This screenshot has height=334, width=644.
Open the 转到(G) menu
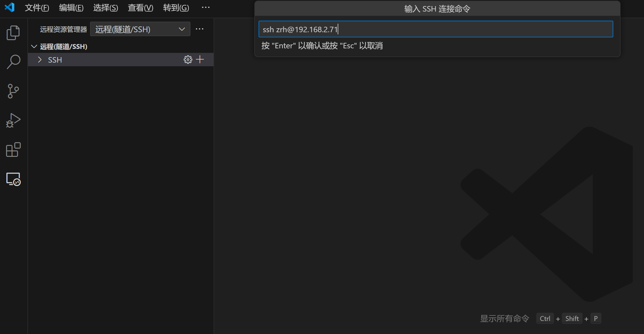[x=176, y=8]
